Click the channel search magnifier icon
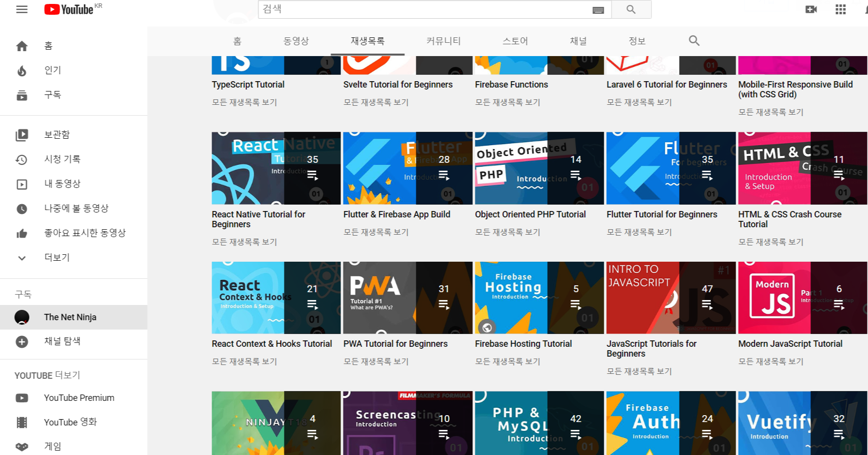868x455 pixels. pos(694,41)
